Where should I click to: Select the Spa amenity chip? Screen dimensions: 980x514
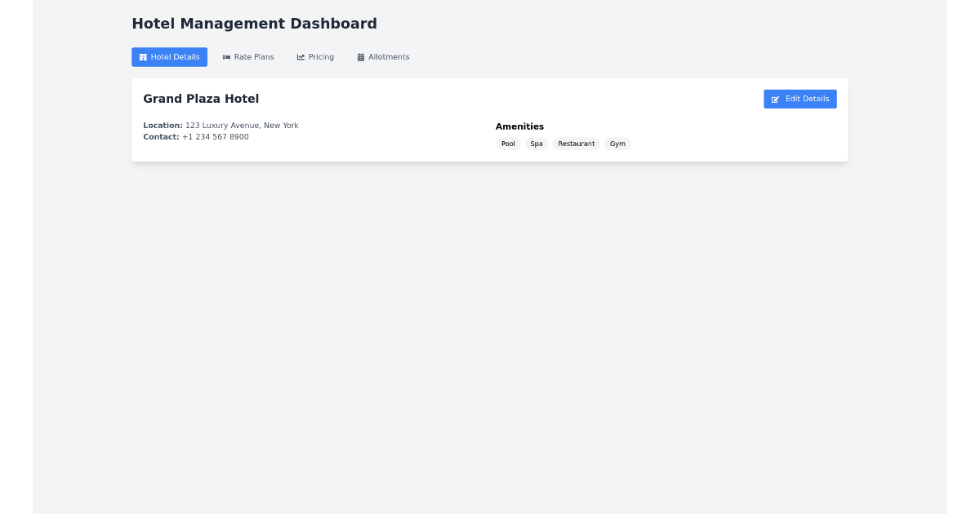pos(537,144)
